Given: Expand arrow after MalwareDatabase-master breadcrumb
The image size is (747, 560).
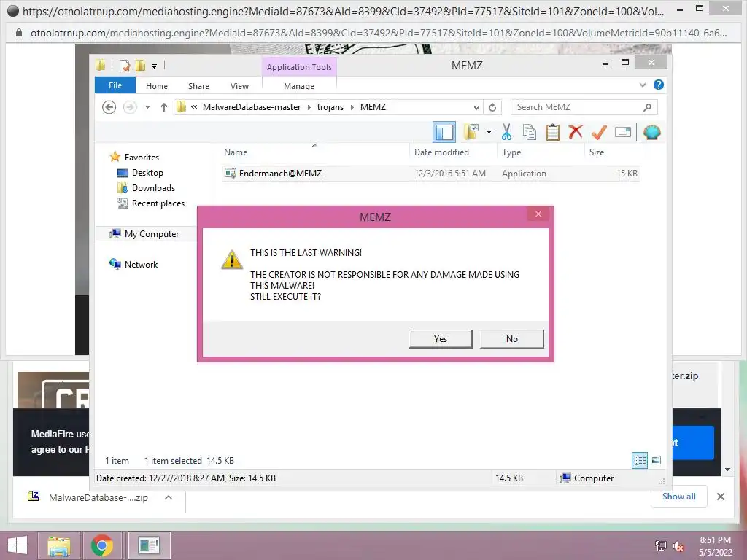Looking at the screenshot, I should [309, 108].
